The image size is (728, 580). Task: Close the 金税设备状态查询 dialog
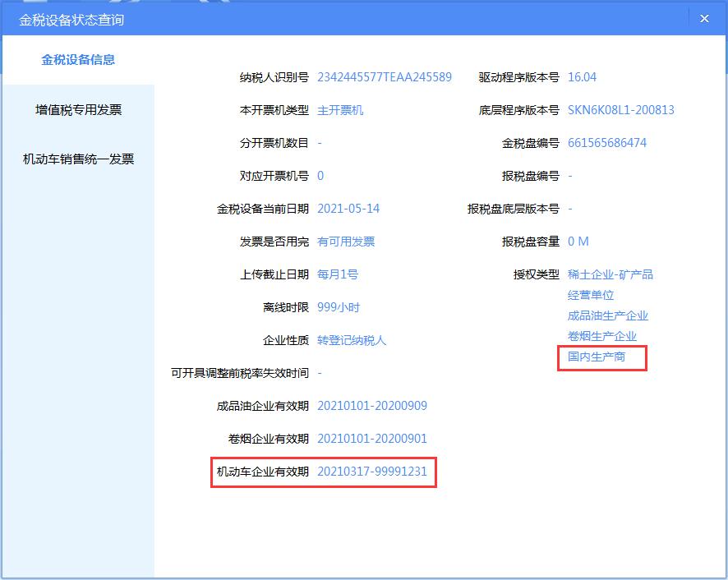coord(704,18)
